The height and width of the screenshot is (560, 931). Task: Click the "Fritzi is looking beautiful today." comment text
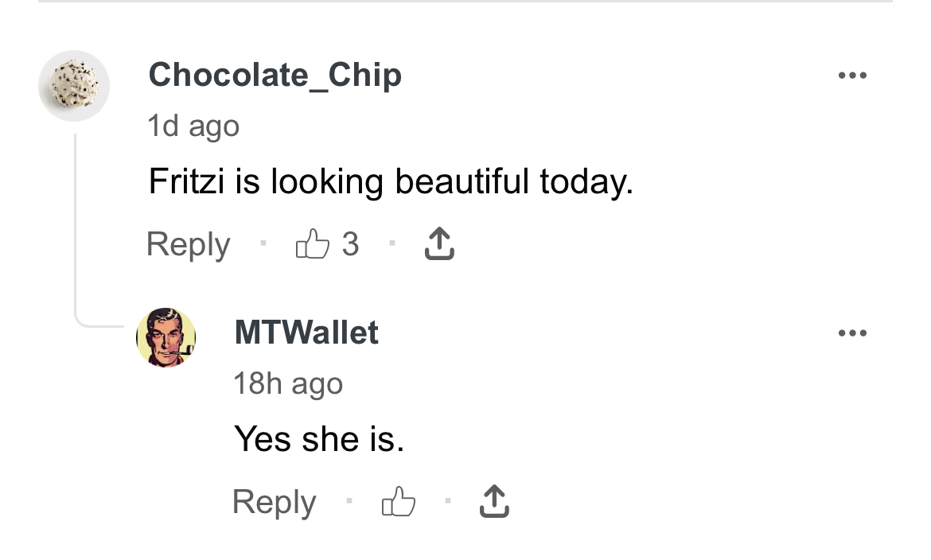[391, 183]
